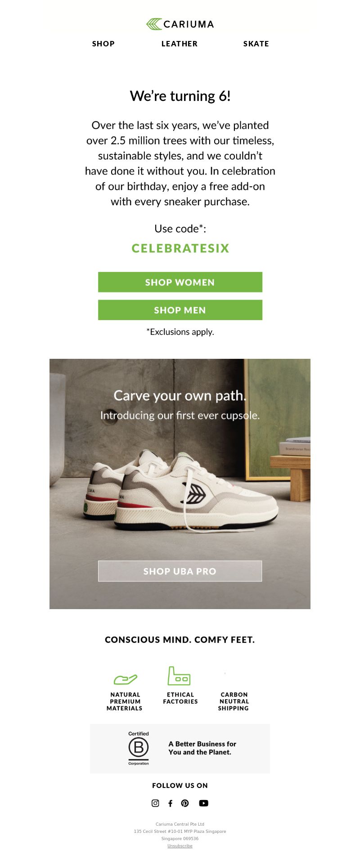The image size is (360, 868).
Task: Click the SHOP UBA PRO button
Action: click(x=180, y=571)
